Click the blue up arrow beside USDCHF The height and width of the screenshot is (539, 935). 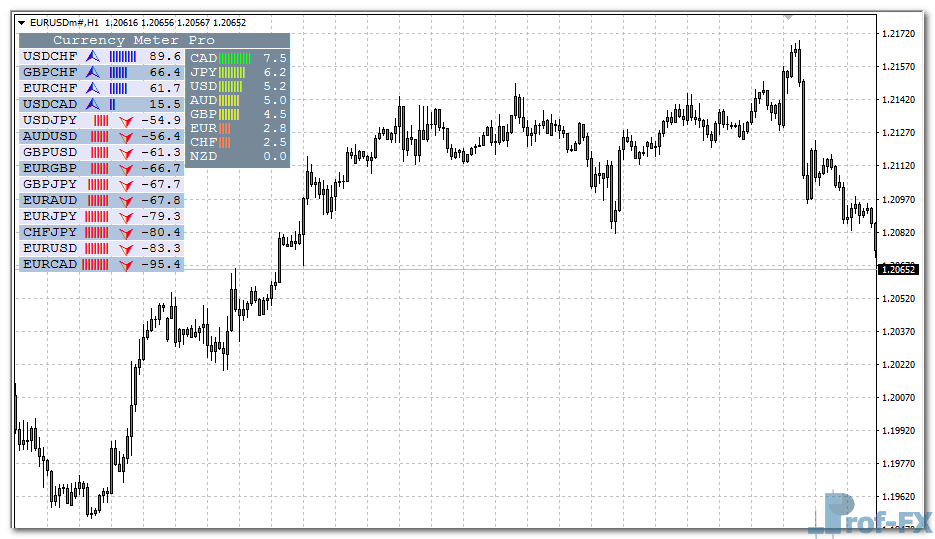pos(93,56)
